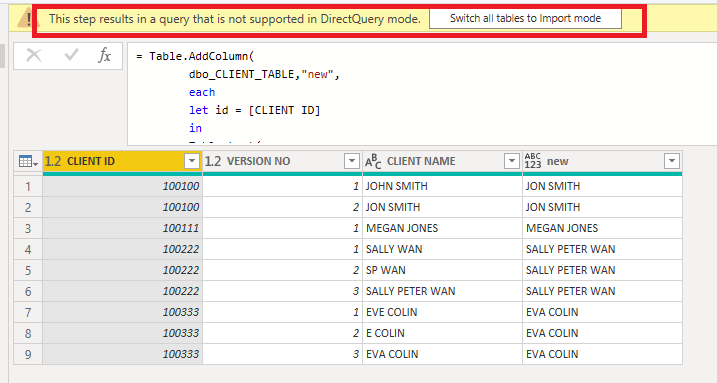
Task: Click inside the formula bar editor
Action: pos(422,94)
